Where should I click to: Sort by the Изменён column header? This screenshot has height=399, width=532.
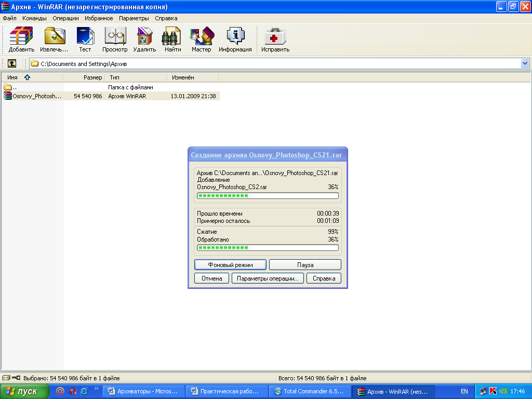pos(193,77)
